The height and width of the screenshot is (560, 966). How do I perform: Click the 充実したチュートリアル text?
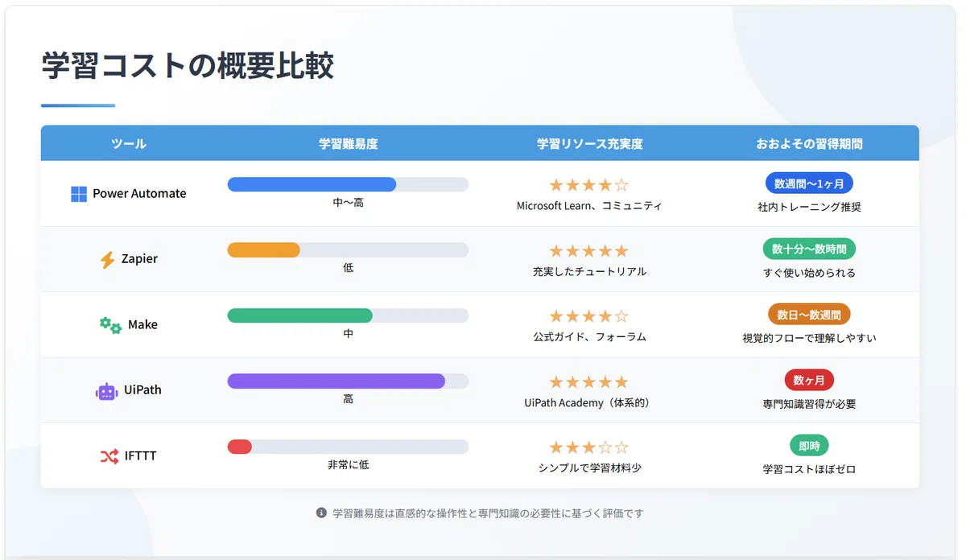pos(589,272)
